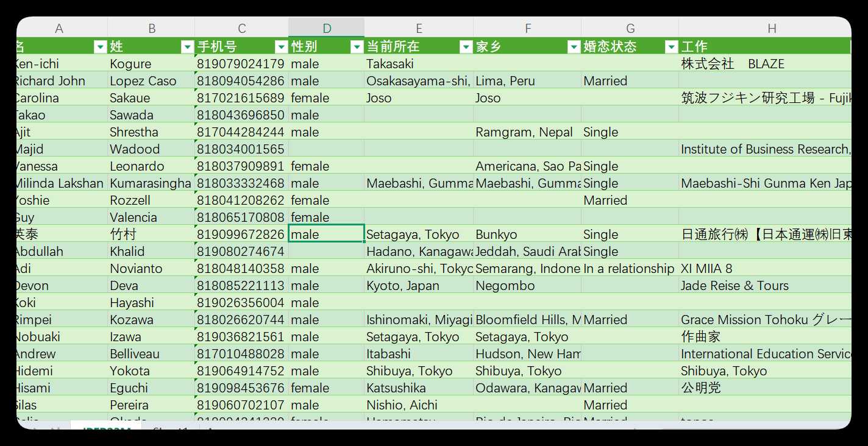Image resolution: width=868 pixels, height=446 pixels.
Task: Open the 婚恋状态 column filter dropdown
Action: click(671, 47)
